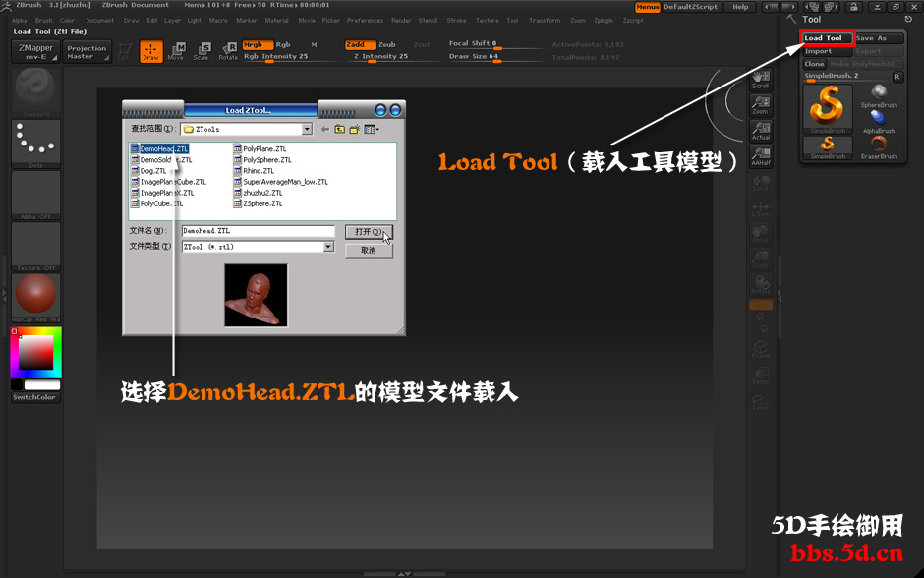Toggle the Rgb mode button
The height and width of the screenshot is (578, 924).
click(x=283, y=45)
